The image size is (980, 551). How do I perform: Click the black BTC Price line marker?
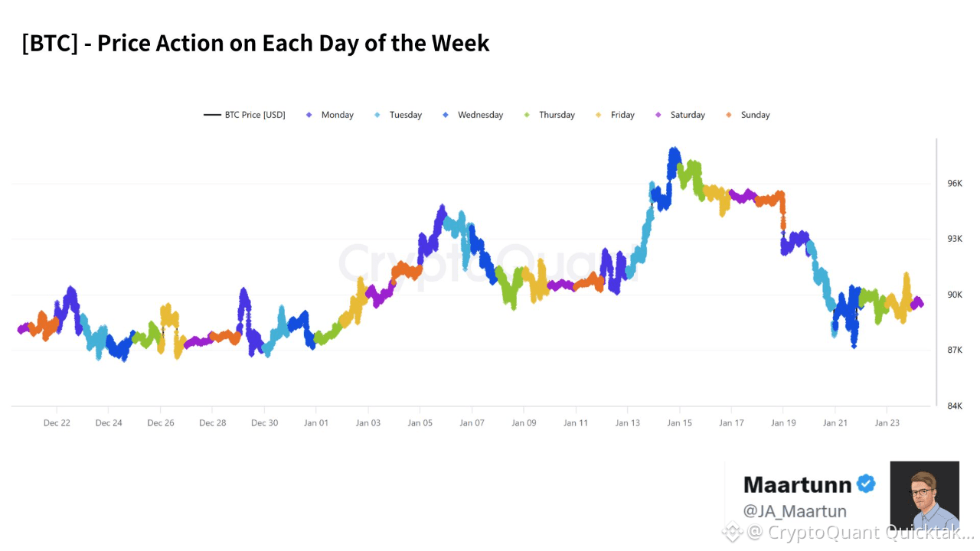click(212, 115)
